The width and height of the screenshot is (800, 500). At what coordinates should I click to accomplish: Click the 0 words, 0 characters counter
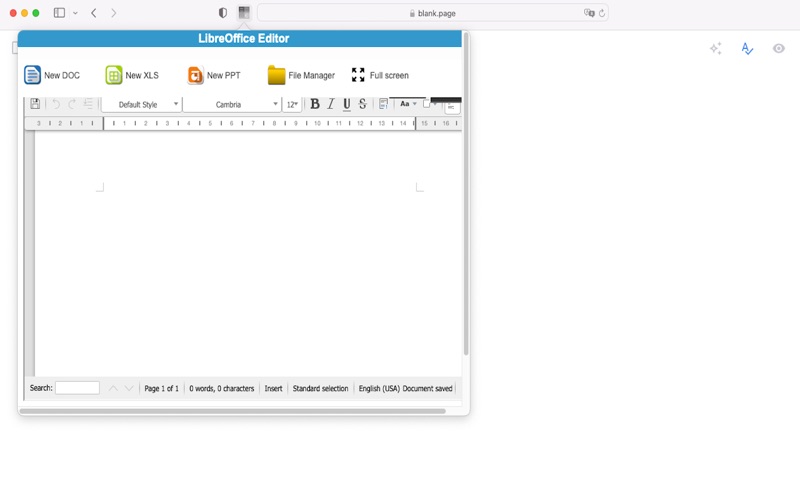221,388
